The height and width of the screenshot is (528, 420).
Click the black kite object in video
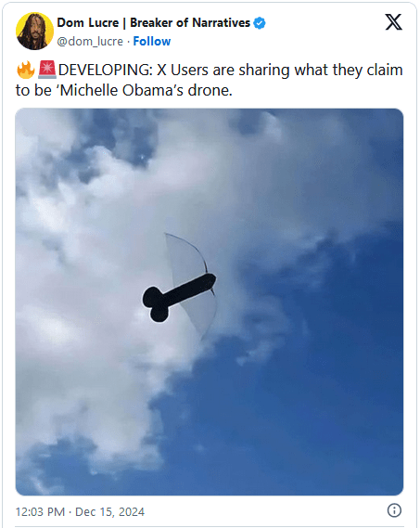[x=179, y=296]
